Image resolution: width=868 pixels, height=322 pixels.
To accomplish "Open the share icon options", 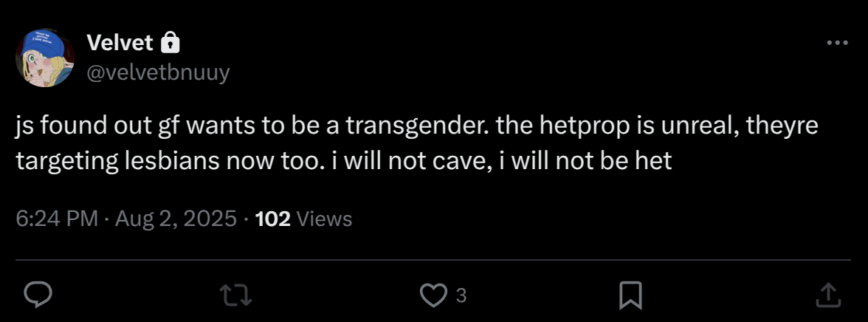I will [x=829, y=295].
